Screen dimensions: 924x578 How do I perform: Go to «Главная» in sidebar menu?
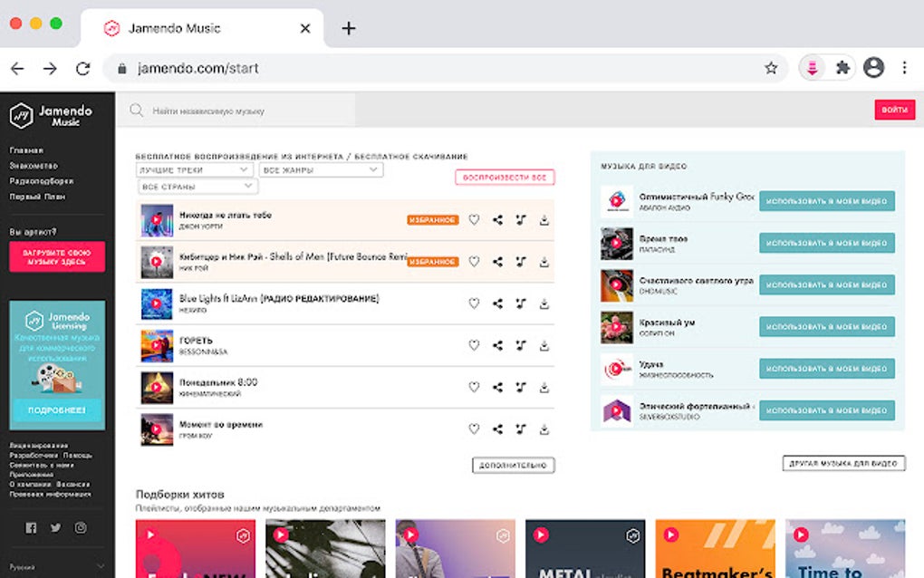[26, 150]
